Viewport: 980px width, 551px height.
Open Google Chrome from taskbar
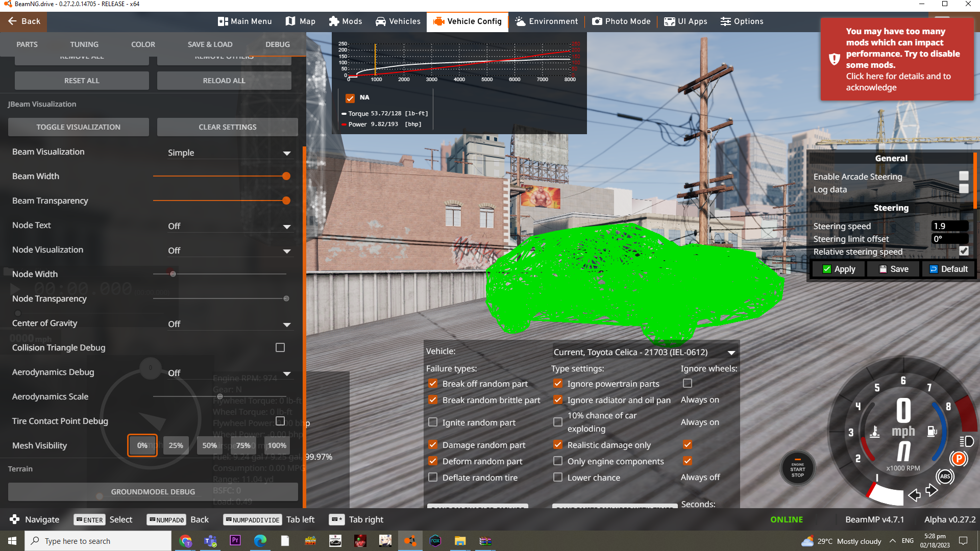coord(185,541)
